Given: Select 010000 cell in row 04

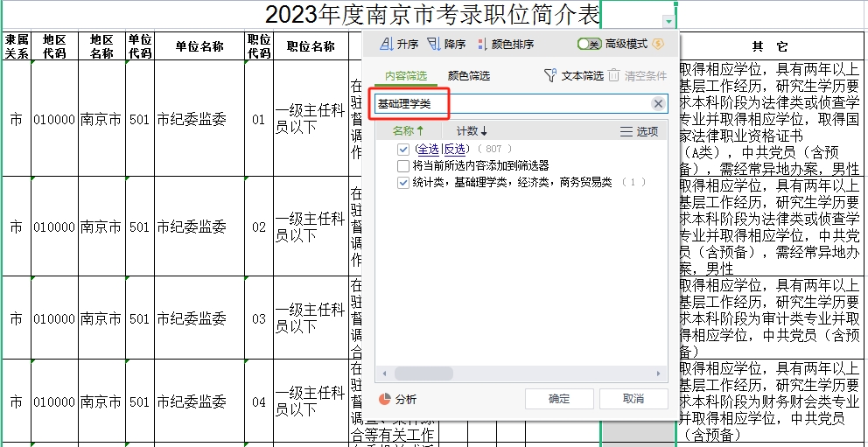Looking at the screenshot, I should tap(54, 402).
